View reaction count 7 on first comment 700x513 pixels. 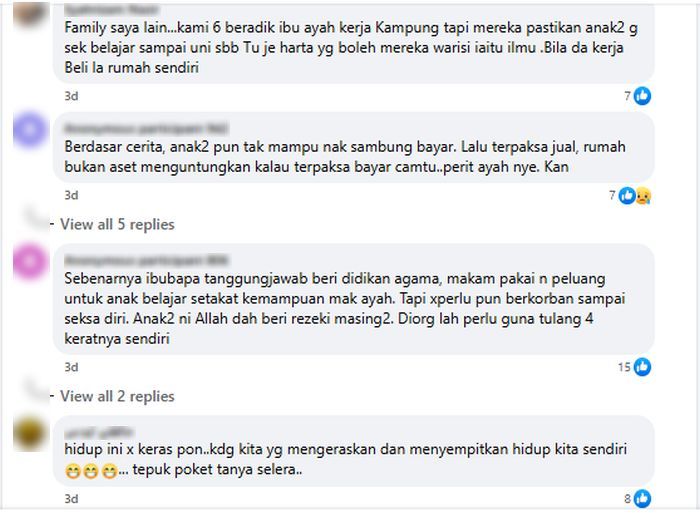click(x=627, y=96)
